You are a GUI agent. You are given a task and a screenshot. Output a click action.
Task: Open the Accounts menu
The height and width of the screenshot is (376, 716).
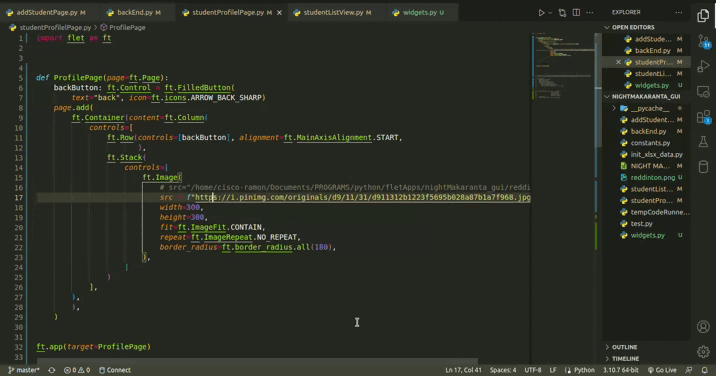pyautogui.click(x=703, y=327)
